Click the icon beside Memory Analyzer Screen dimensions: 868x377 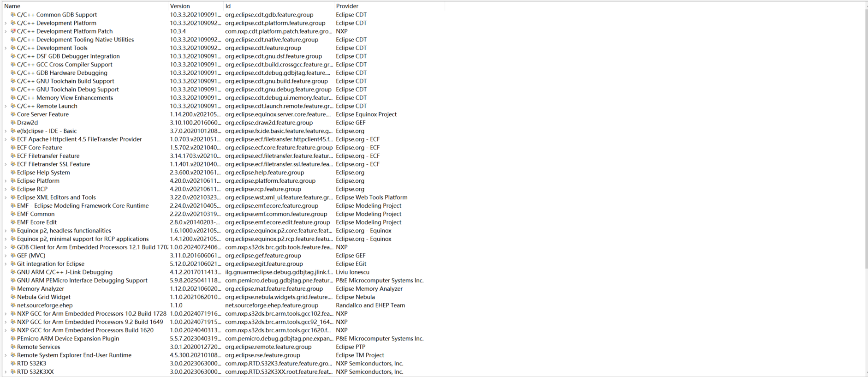(x=13, y=289)
